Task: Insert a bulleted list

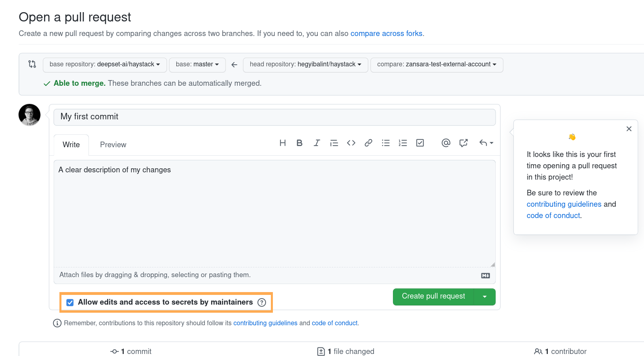Action: point(386,143)
